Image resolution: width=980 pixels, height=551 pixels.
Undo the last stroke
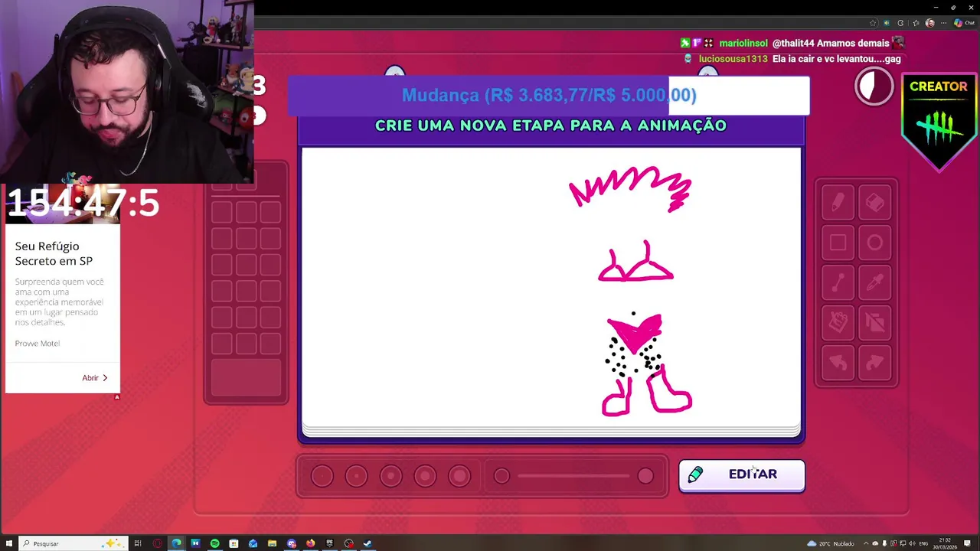tap(838, 362)
